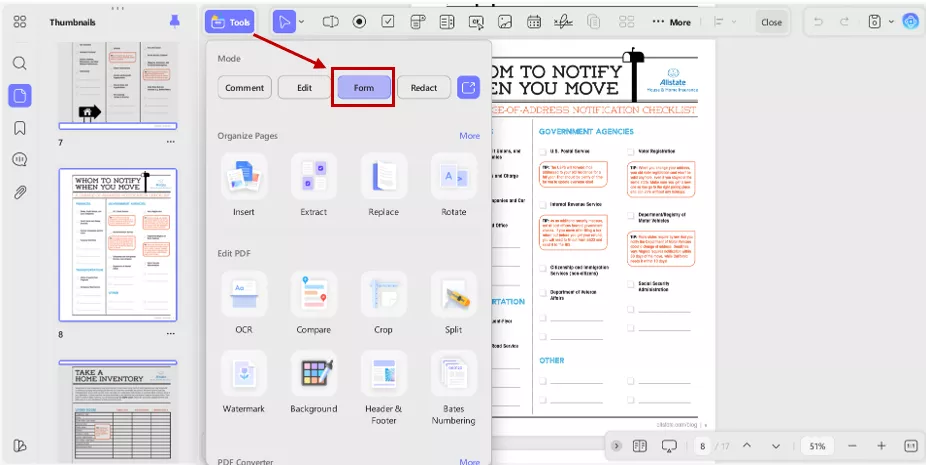Click the bottom-left sidebar theme icon
This screenshot has width=926, height=465.
20,446
